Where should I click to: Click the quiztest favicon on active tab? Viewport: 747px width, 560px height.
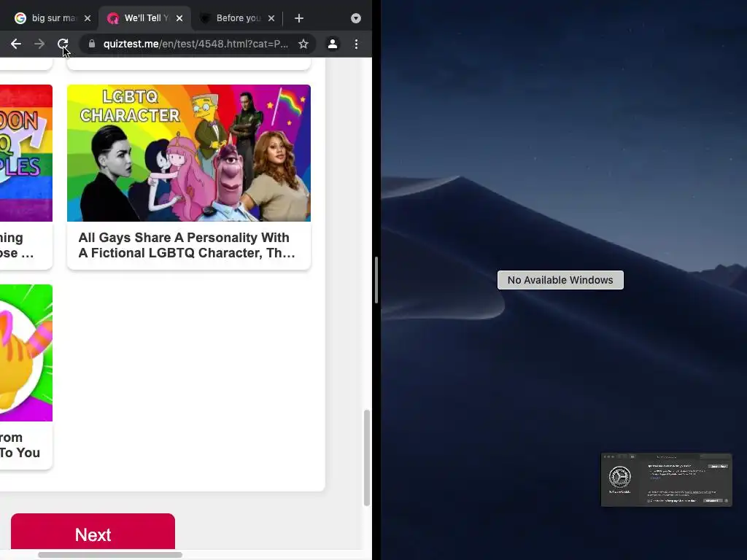coord(113,18)
